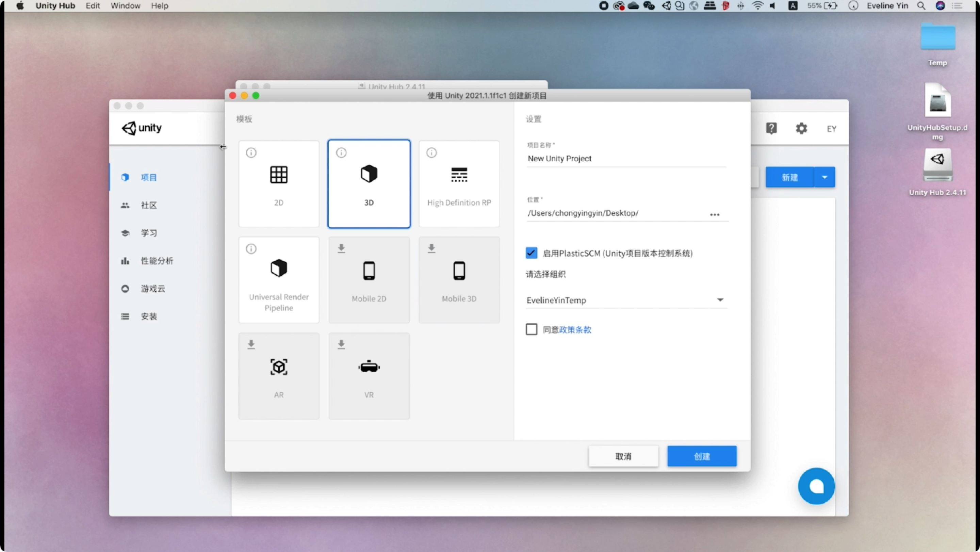Select Universal Render Pipeline template
The width and height of the screenshot is (980, 552).
coord(278,280)
